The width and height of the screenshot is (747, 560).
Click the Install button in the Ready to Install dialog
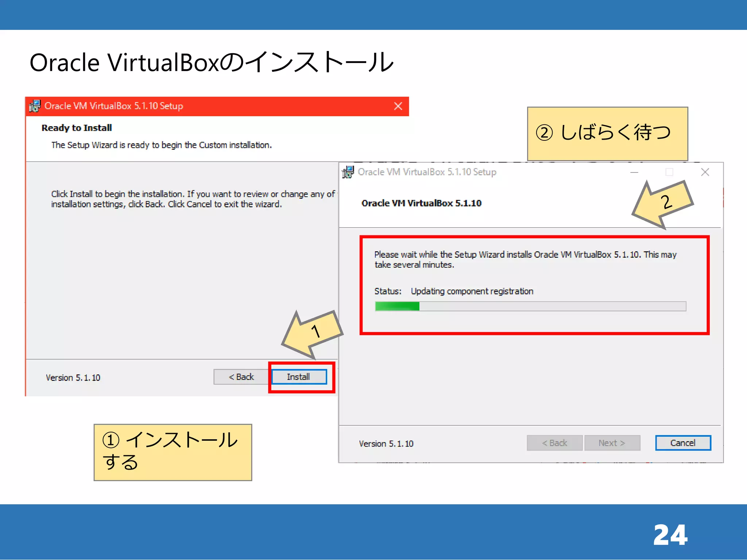pyautogui.click(x=299, y=377)
